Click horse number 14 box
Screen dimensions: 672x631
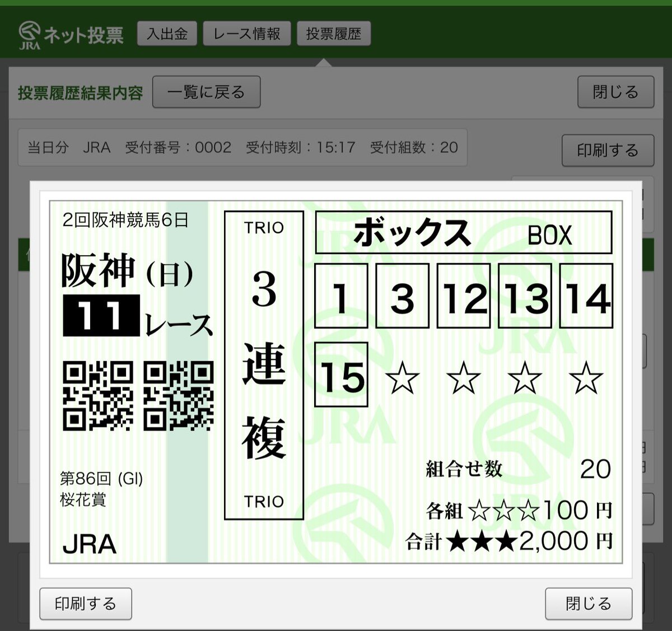586,296
